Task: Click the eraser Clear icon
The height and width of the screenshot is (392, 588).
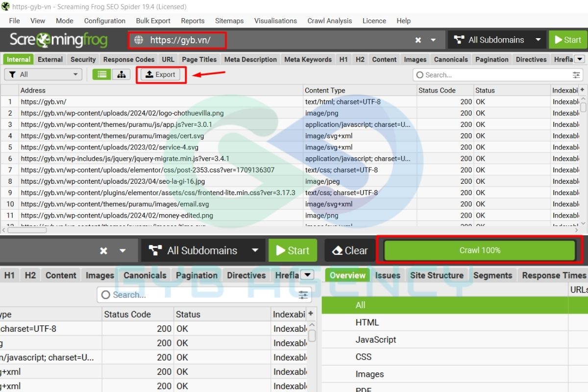Action: coord(338,250)
